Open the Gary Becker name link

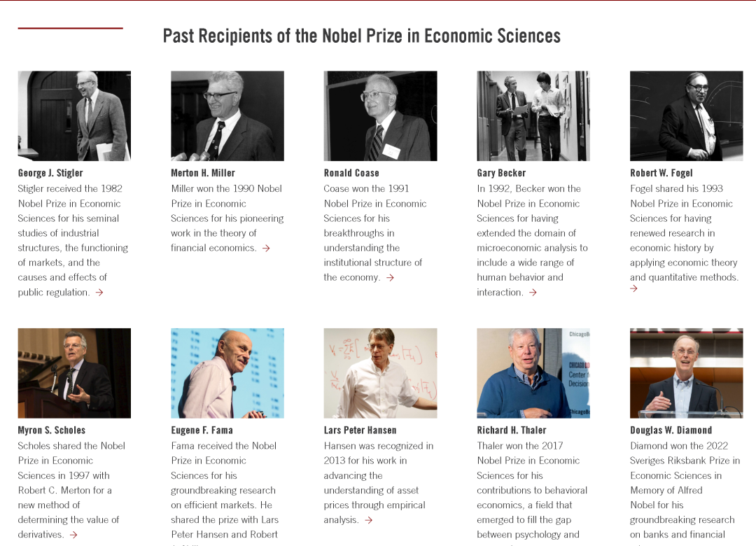[501, 173]
